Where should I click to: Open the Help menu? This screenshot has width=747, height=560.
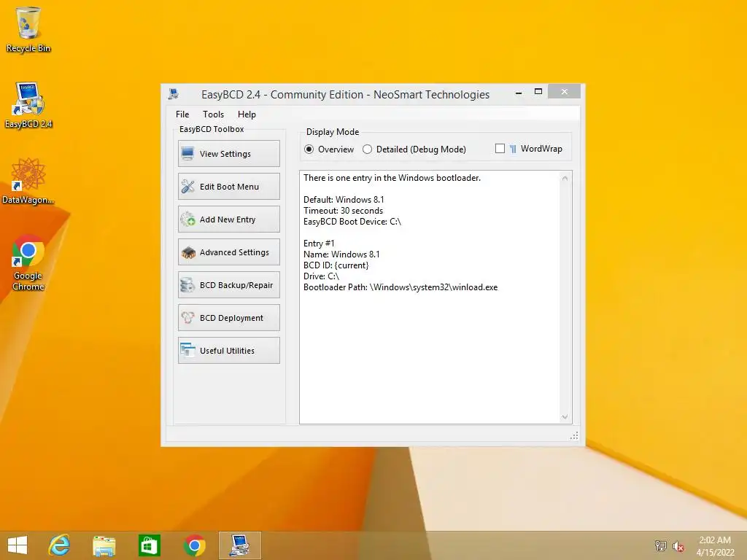point(247,114)
